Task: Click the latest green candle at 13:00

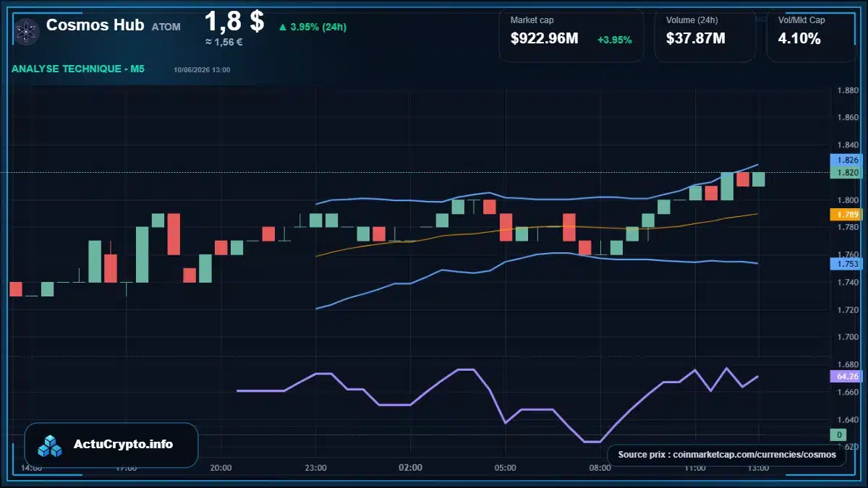Action: click(758, 179)
